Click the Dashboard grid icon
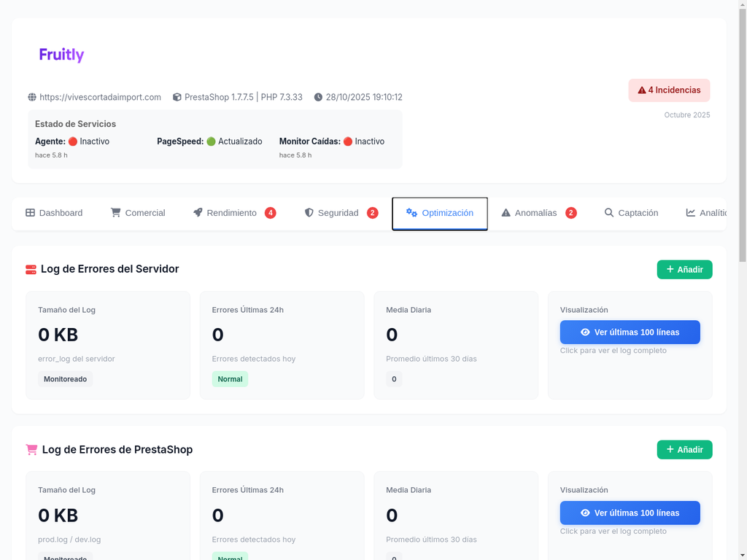This screenshot has width=747, height=560. click(x=29, y=212)
